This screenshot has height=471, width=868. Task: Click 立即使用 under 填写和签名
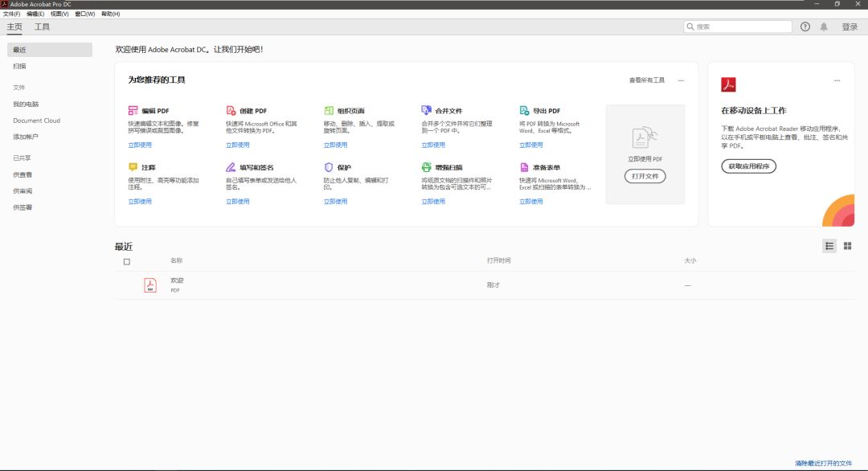[x=237, y=202]
